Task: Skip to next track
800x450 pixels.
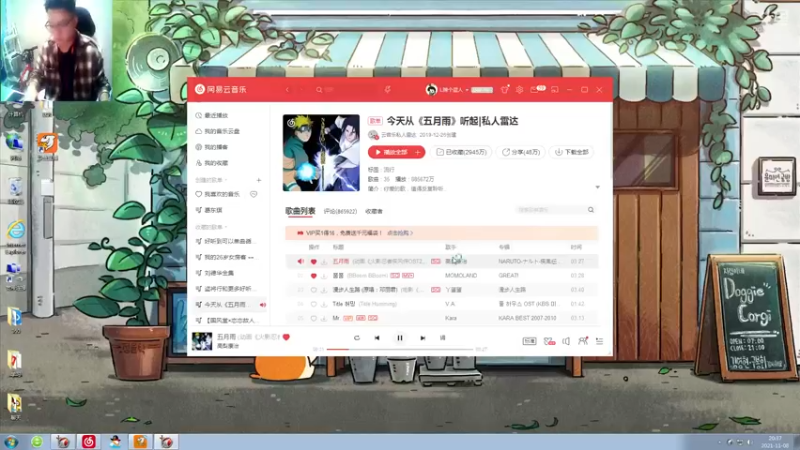Action: coord(422,338)
